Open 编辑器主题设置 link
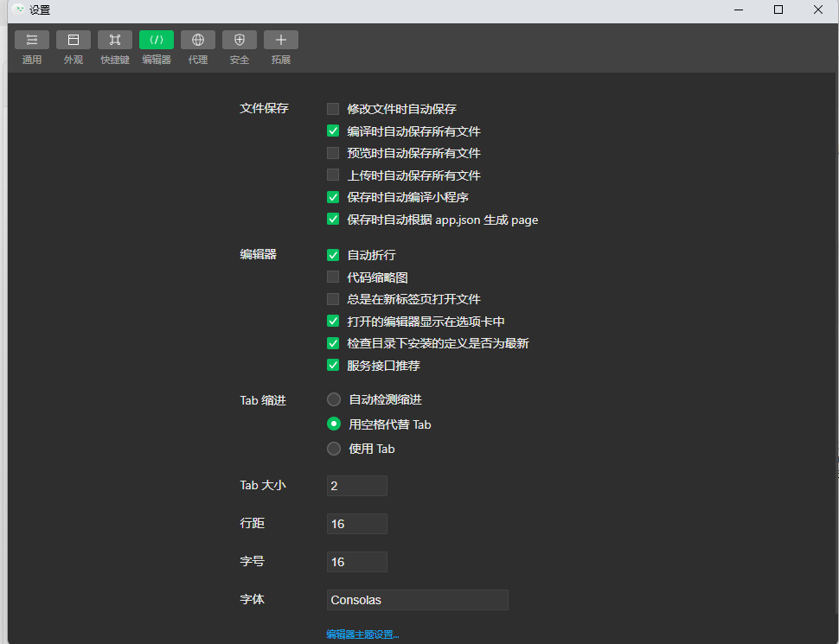This screenshot has width=839, height=644. click(x=362, y=634)
